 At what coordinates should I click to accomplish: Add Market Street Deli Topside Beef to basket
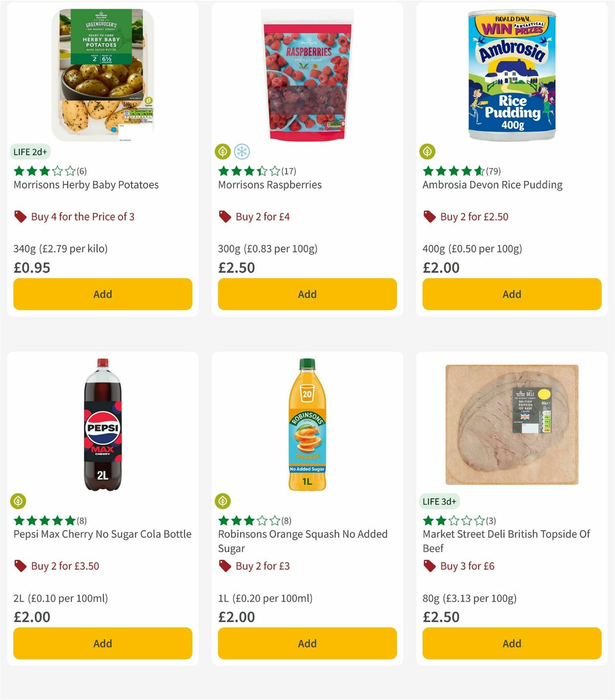point(511,643)
